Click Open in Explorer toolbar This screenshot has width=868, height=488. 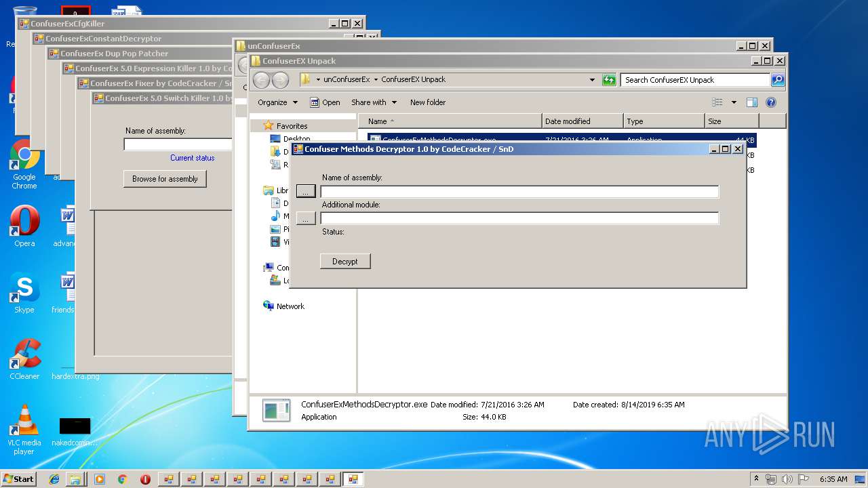pyautogui.click(x=325, y=102)
